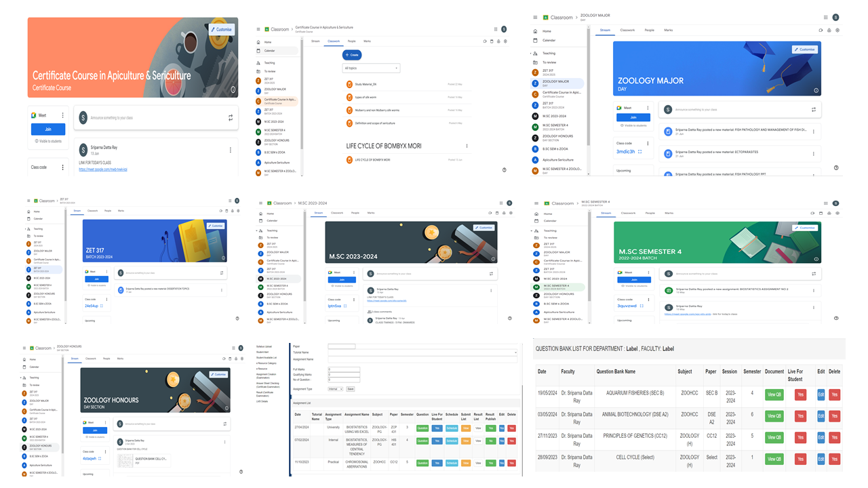Open meet.google.com link in Certificate Course post
This screenshot has width=868, height=488.
(x=103, y=169)
